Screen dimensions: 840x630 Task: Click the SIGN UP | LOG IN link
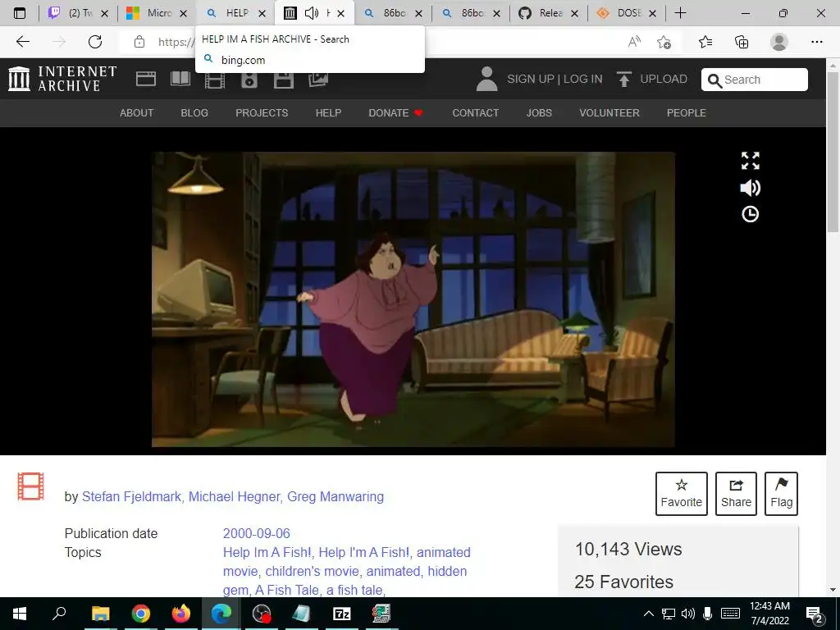coord(555,79)
